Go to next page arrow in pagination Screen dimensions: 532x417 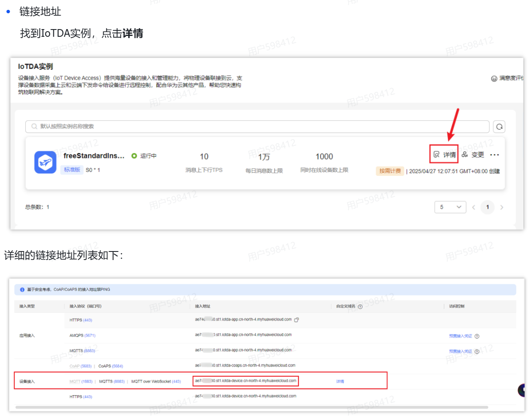pyautogui.click(x=502, y=207)
